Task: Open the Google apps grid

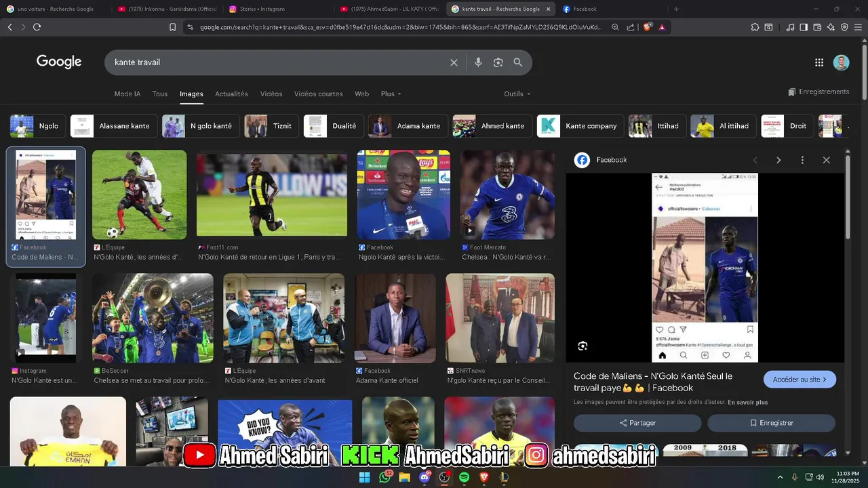Action: (819, 62)
